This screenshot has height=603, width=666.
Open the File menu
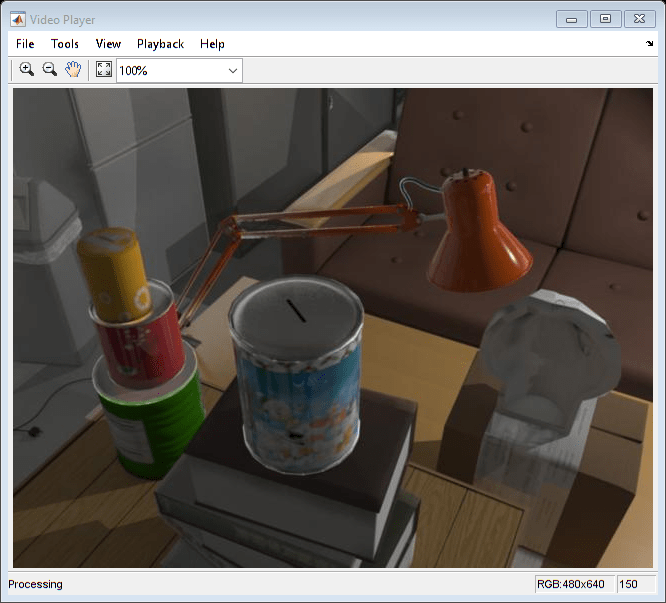point(25,44)
